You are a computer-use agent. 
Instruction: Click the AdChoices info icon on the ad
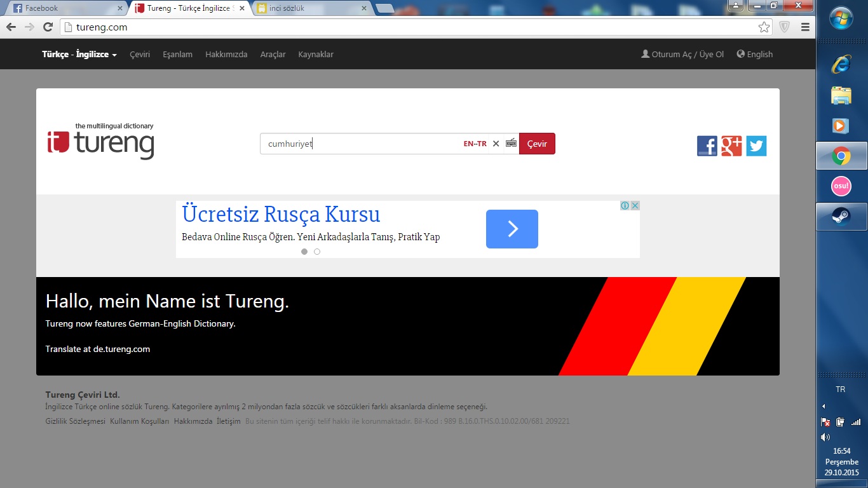pyautogui.click(x=625, y=205)
